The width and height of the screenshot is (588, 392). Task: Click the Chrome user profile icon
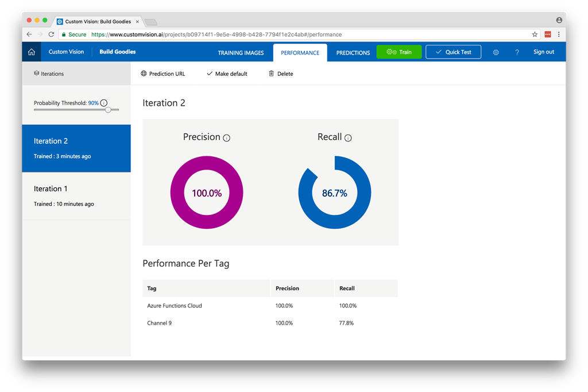pyautogui.click(x=559, y=20)
